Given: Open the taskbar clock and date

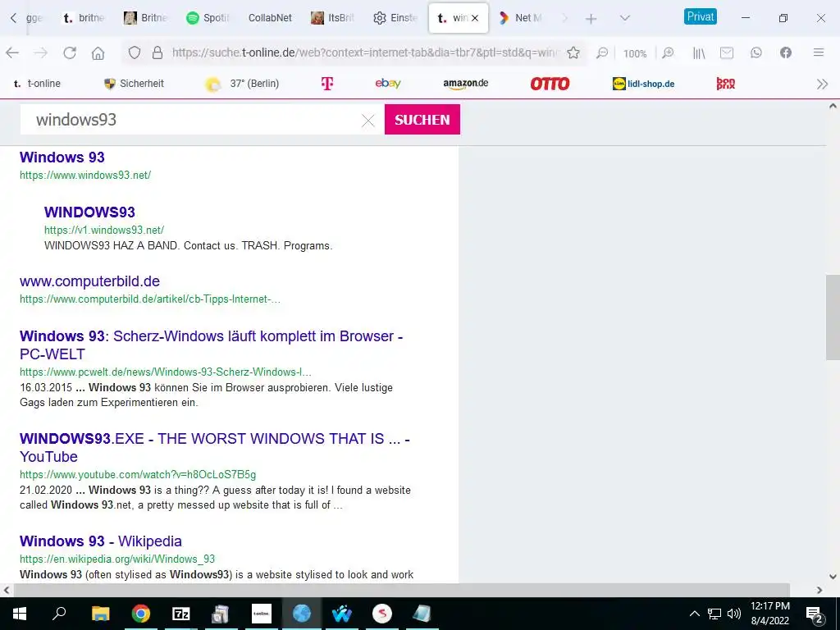Looking at the screenshot, I should pos(769,614).
